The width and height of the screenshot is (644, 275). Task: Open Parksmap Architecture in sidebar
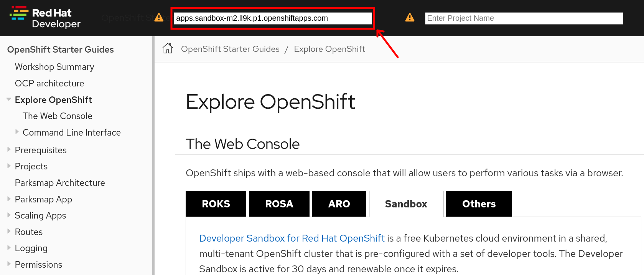[x=60, y=183]
